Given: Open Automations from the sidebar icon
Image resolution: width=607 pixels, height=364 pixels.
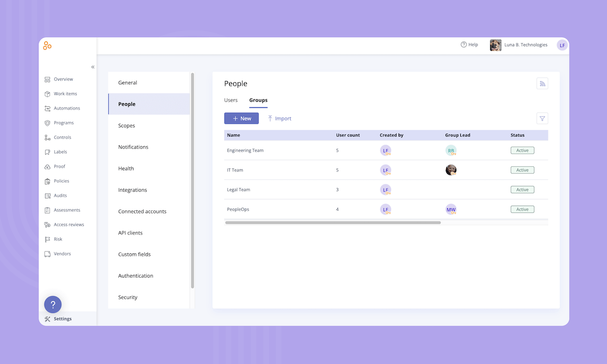Looking at the screenshot, I should (48, 108).
